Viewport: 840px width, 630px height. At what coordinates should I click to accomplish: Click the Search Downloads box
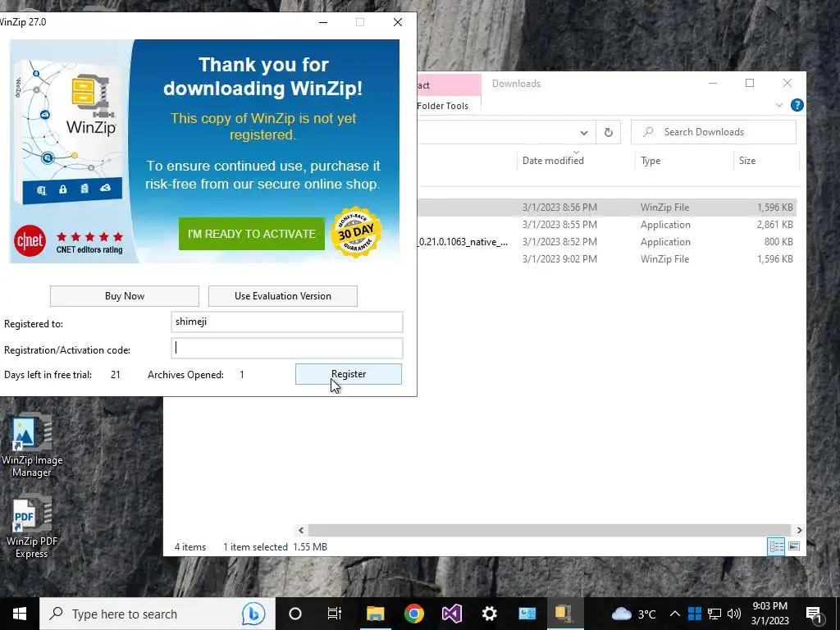[x=714, y=132]
